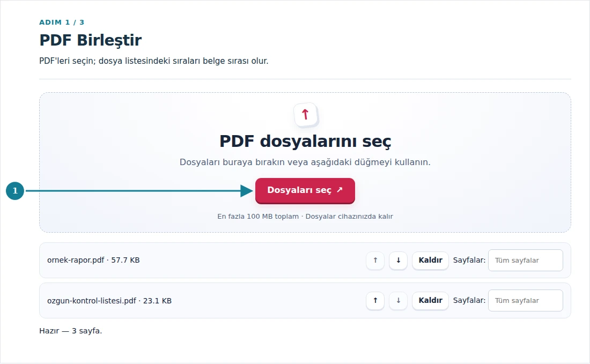Remove ozgun-kontrol-listesi.pdf using Kaldır
The height and width of the screenshot is (364, 590).
click(431, 300)
